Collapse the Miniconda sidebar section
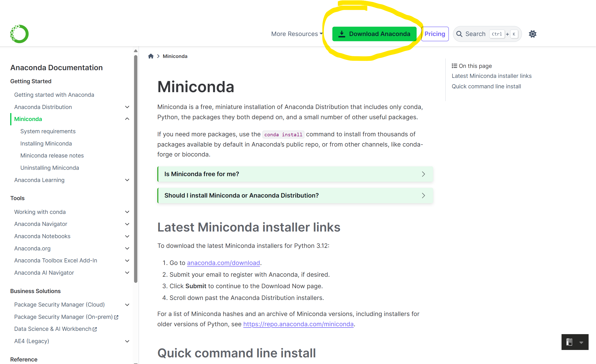This screenshot has width=596, height=364. [127, 119]
